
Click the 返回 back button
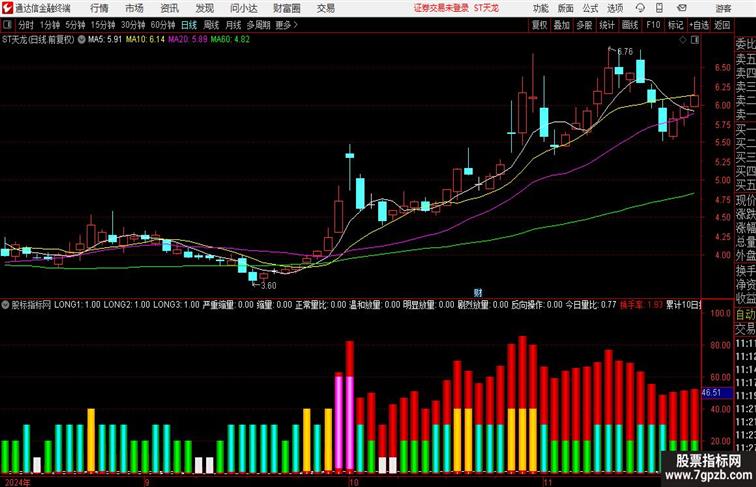(722, 25)
